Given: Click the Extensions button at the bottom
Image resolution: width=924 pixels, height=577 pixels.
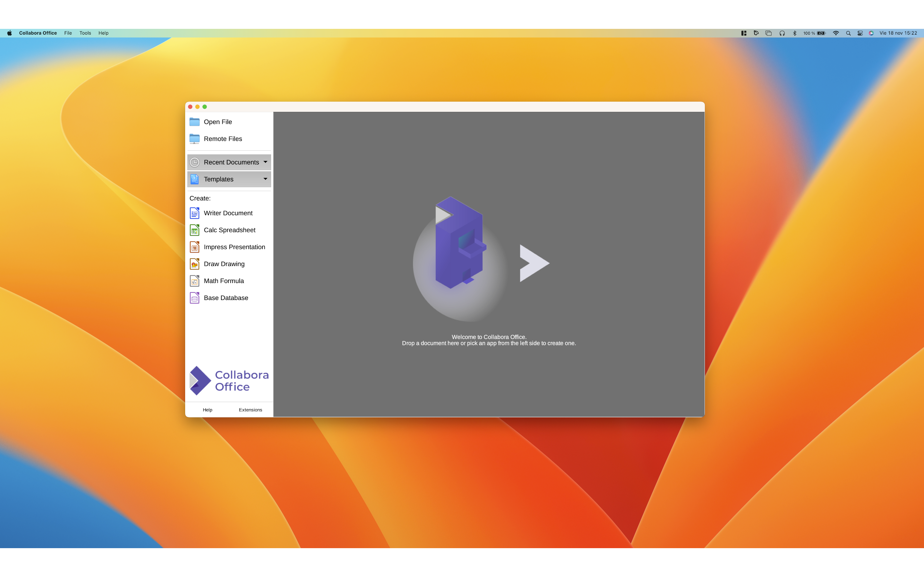Looking at the screenshot, I should 251,410.
